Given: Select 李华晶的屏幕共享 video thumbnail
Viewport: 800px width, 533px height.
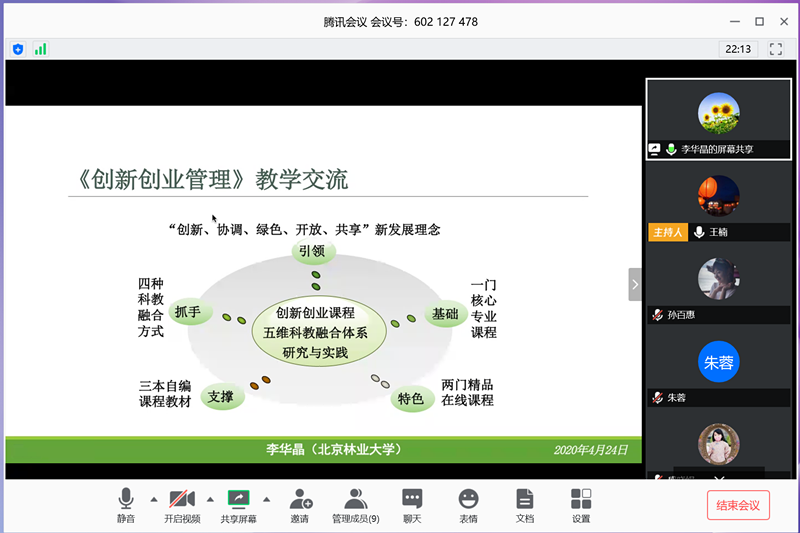Looking at the screenshot, I should point(718,119).
